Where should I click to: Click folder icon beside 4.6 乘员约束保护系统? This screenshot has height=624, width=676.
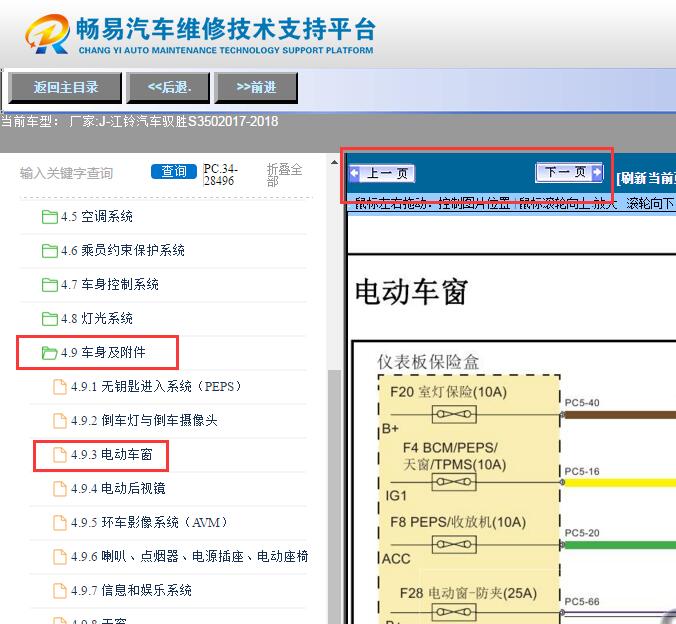(x=50, y=251)
